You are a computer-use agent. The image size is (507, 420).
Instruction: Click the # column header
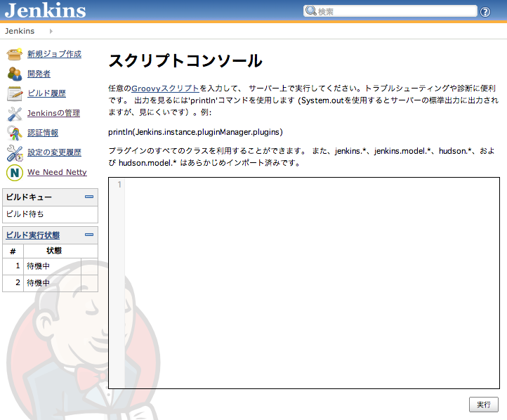click(13, 251)
